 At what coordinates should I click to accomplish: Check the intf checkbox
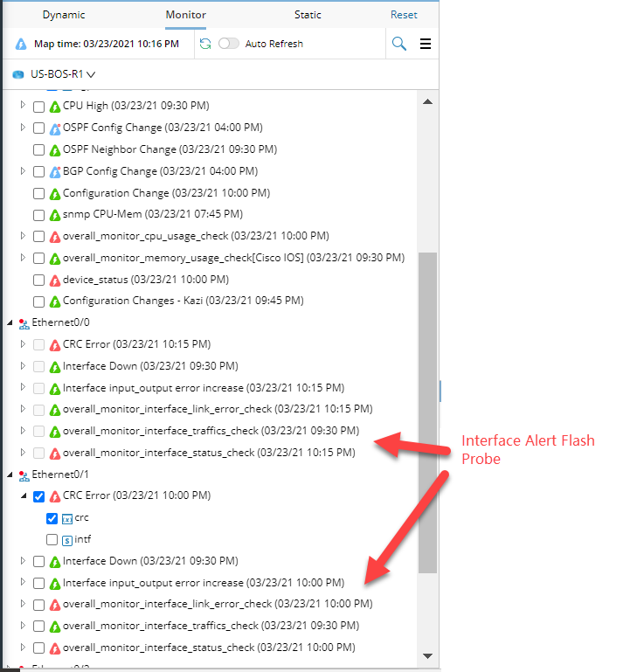click(x=52, y=540)
